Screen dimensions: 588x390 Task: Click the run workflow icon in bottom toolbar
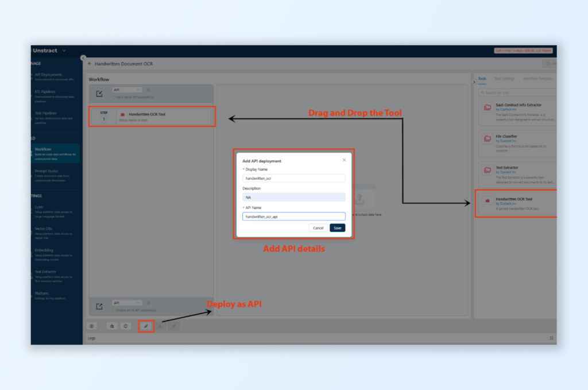click(91, 326)
